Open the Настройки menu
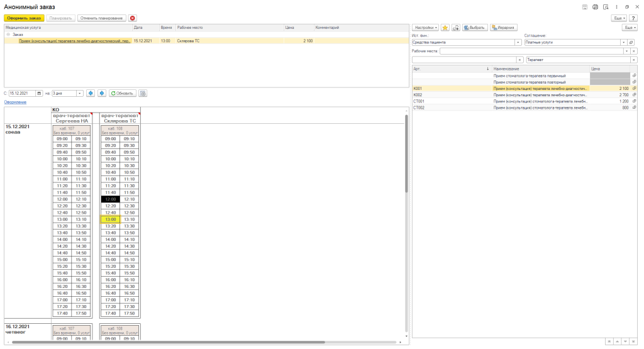The image size is (644, 349). [426, 28]
